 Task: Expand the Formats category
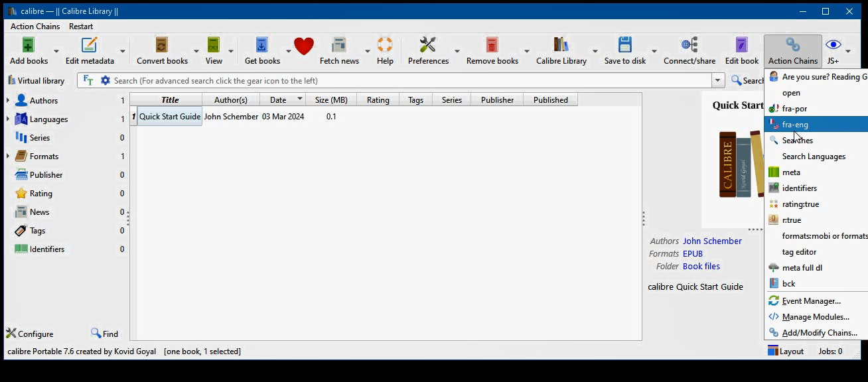[x=8, y=156]
